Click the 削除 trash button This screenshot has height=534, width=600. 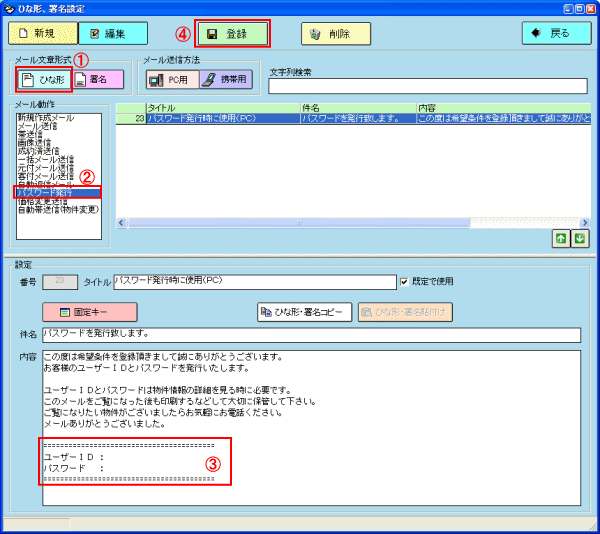(x=336, y=34)
